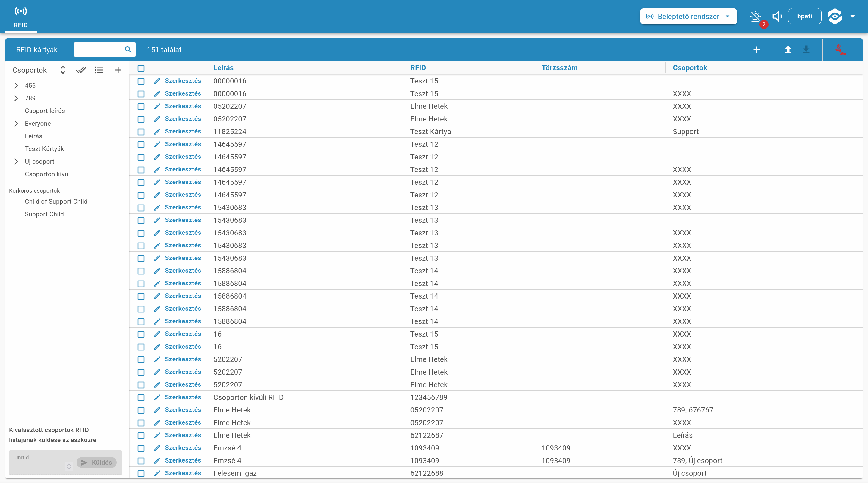Click the 151 találat result count
The image size is (868, 483).
pos(164,50)
